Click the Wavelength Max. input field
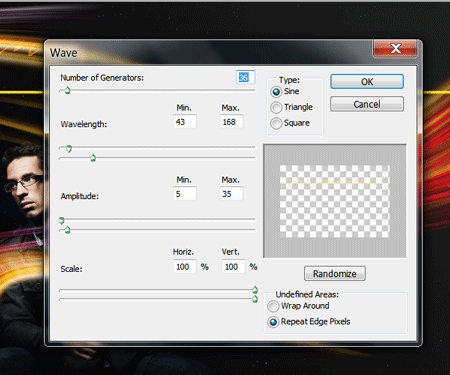Viewport: 450px width, 375px height. (231, 122)
